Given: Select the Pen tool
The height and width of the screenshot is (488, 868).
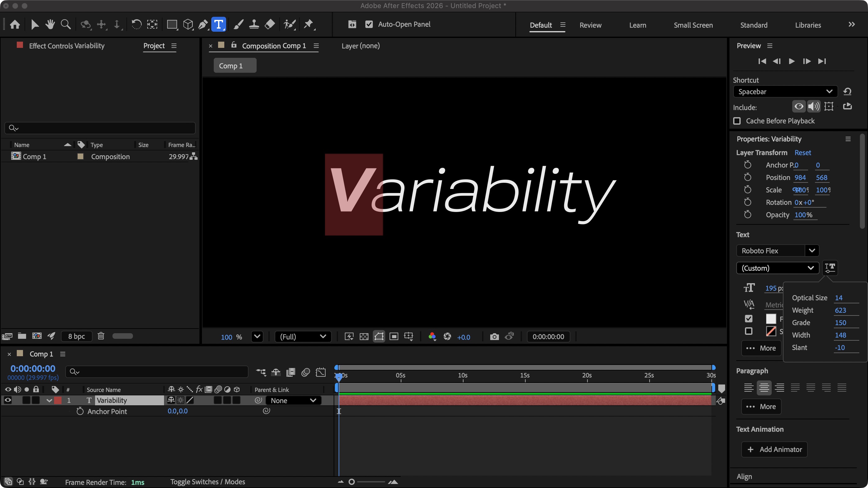Looking at the screenshot, I should [203, 24].
